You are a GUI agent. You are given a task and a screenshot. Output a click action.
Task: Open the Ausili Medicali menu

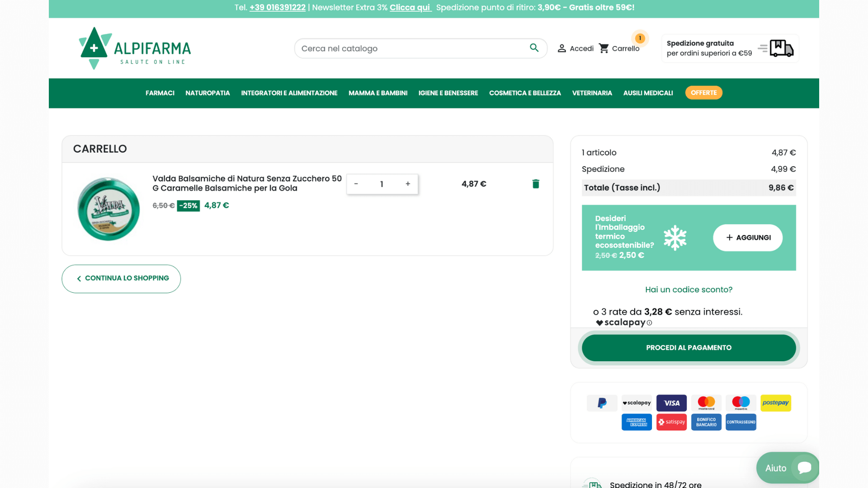tap(648, 93)
